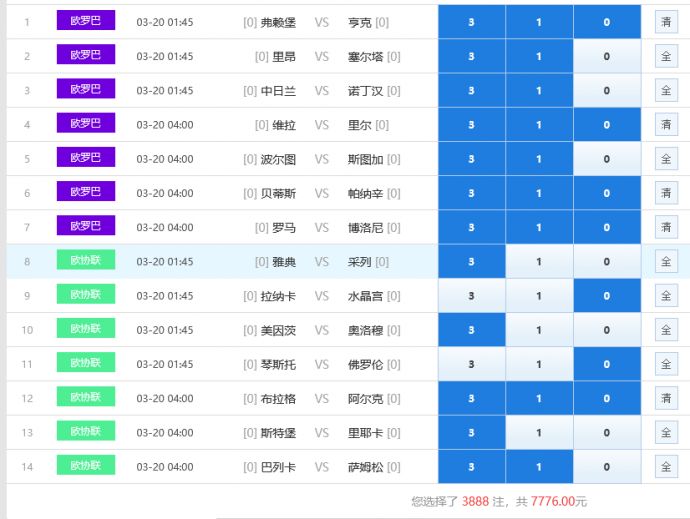Open the 罗马 team name link
Screen dimensions: 690x519
click(x=284, y=227)
